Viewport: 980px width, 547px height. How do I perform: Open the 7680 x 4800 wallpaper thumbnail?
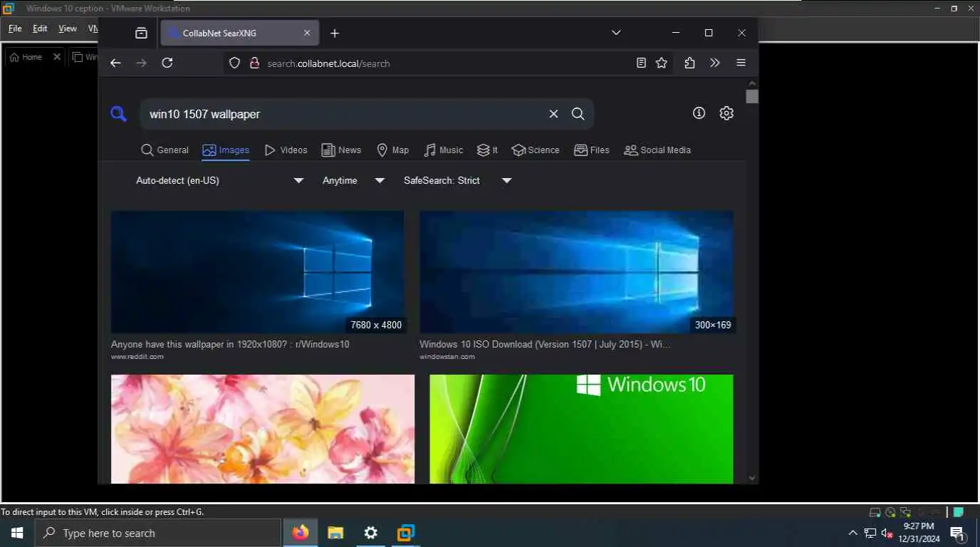pyautogui.click(x=257, y=272)
